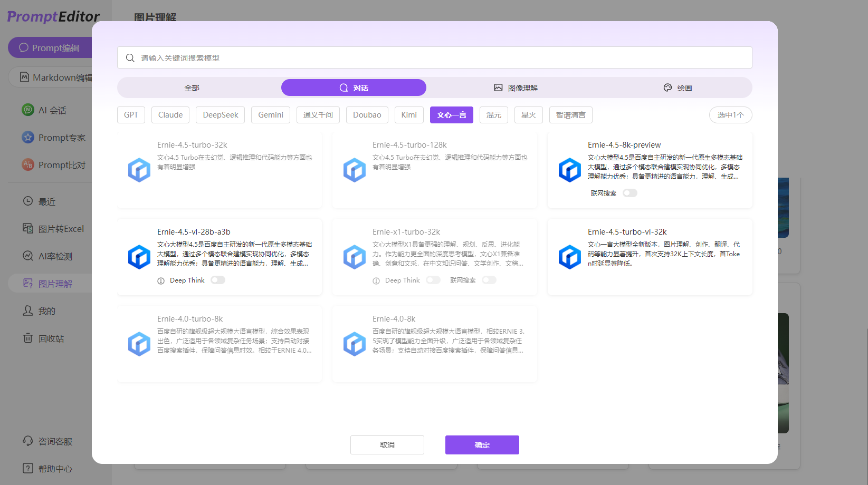
Task: Open the 最近 clock icon in sidebar
Action: tap(28, 201)
